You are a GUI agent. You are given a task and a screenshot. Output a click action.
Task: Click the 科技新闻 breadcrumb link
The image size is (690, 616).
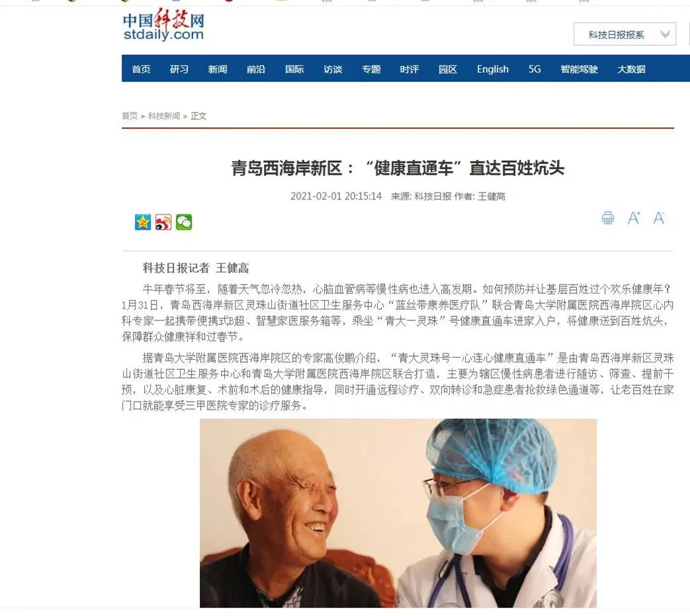[163, 116]
